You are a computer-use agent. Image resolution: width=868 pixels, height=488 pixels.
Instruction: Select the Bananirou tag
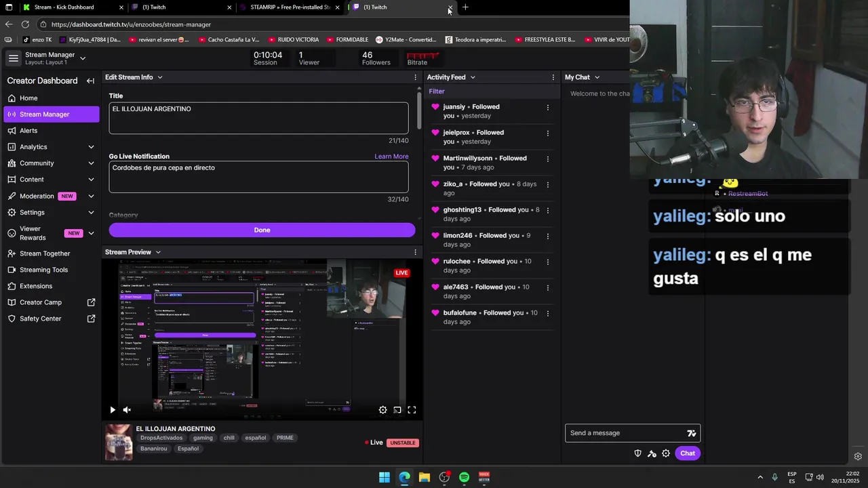pos(154,449)
